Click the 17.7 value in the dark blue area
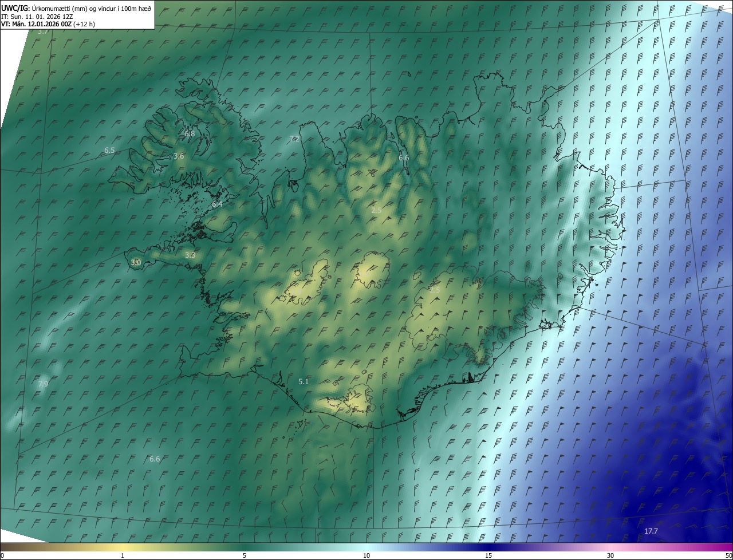 651,531
